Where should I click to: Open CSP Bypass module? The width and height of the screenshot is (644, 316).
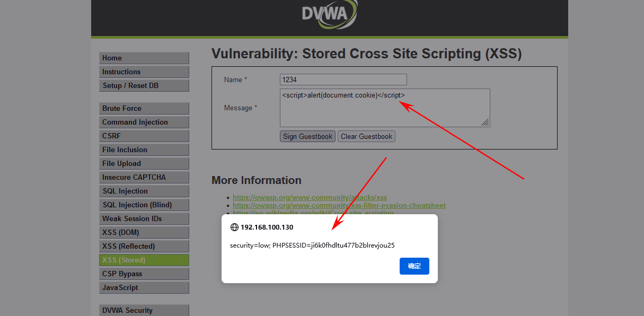144,274
